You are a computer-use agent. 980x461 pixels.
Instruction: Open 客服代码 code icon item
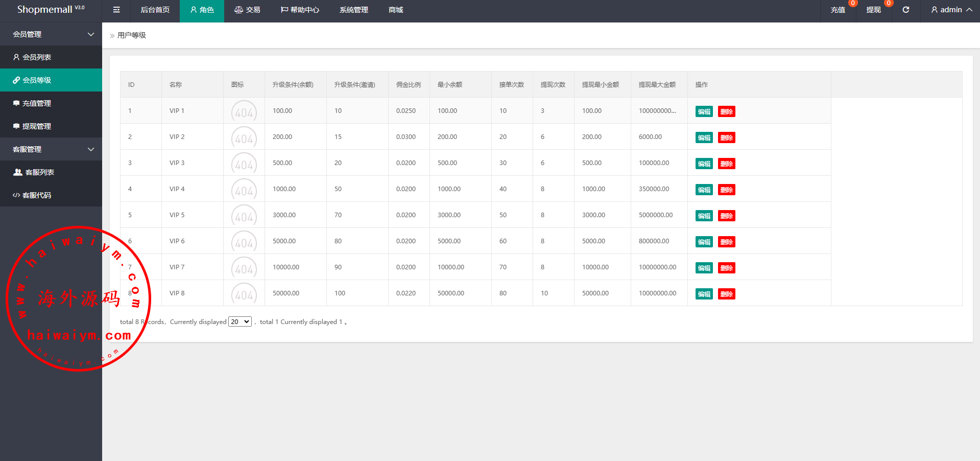click(x=32, y=195)
